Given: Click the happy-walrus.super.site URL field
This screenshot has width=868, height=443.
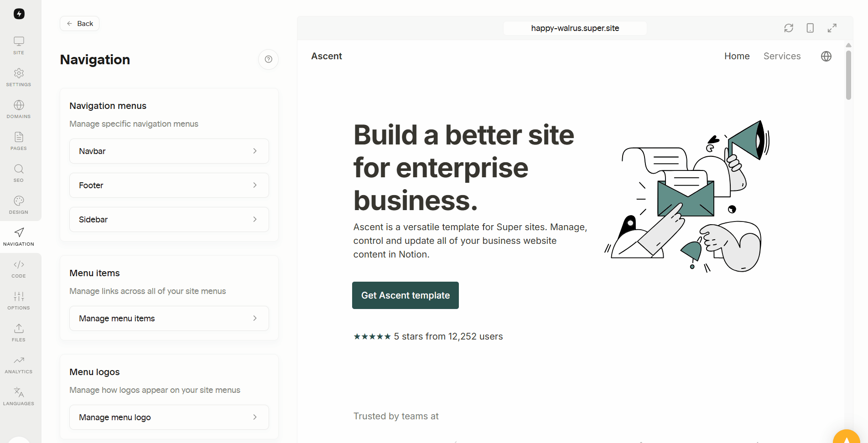Looking at the screenshot, I should pos(575,28).
